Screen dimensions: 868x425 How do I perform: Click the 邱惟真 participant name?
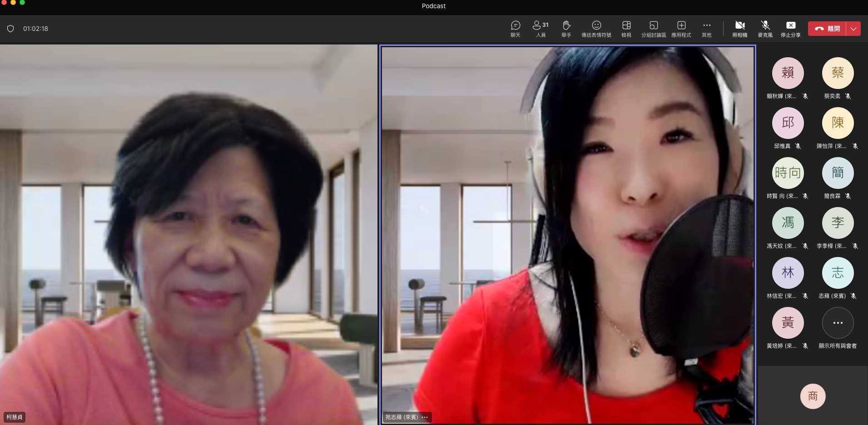[782, 146]
